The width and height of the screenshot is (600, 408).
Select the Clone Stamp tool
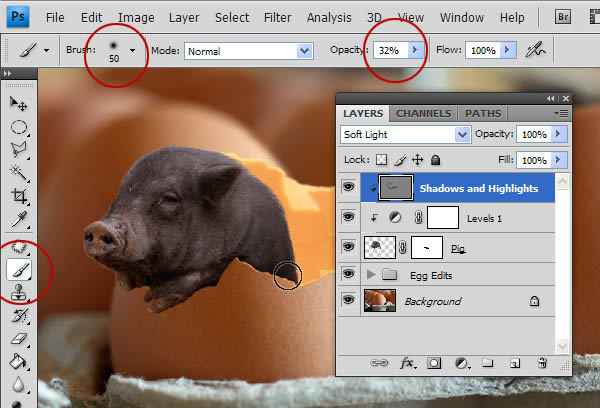pyautogui.click(x=18, y=292)
